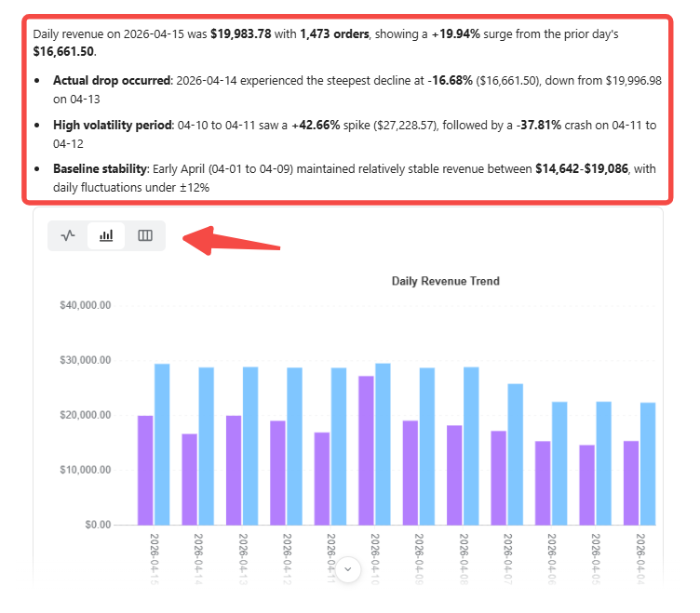Click the blue bar for 2026-04-10
The width and height of the screenshot is (700, 613).
tap(383, 444)
